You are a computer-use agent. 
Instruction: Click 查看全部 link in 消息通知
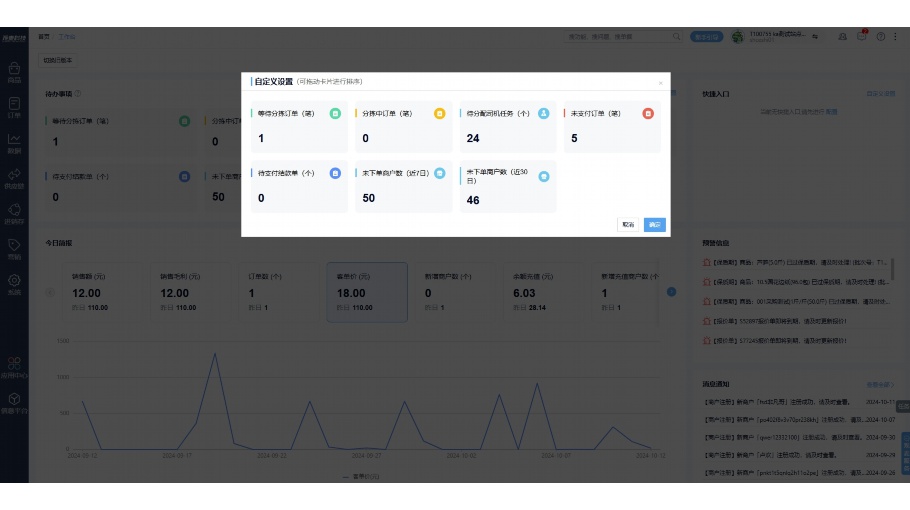click(x=880, y=385)
